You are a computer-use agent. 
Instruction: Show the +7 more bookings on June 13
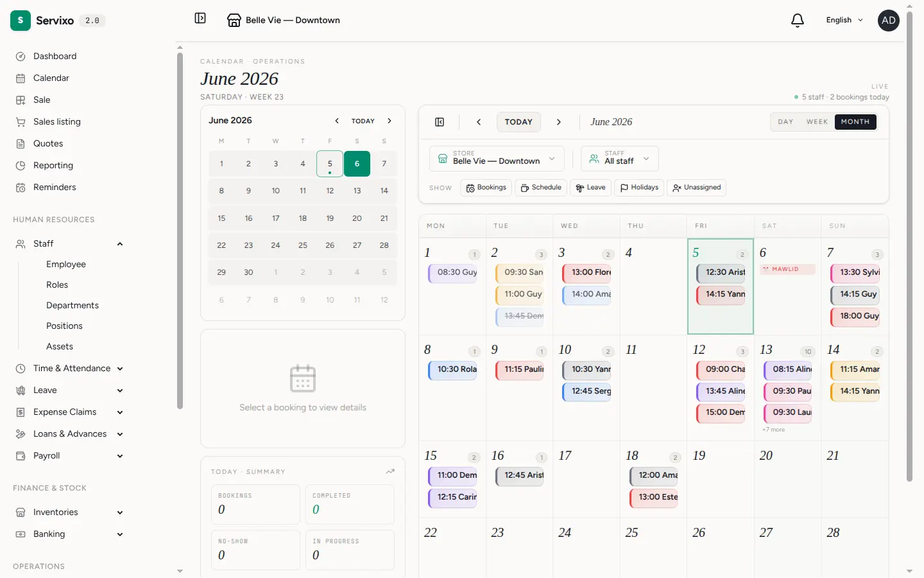tap(774, 430)
